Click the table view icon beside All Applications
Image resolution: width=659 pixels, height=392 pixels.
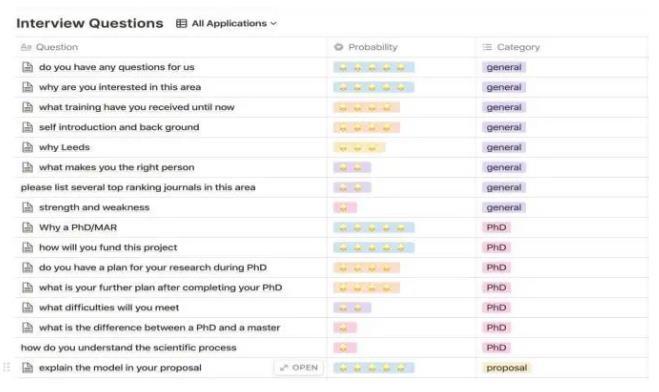point(181,24)
